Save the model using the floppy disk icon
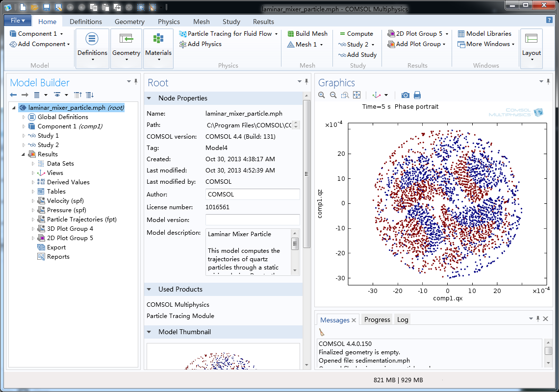The width and height of the screenshot is (559, 392). coord(46,7)
